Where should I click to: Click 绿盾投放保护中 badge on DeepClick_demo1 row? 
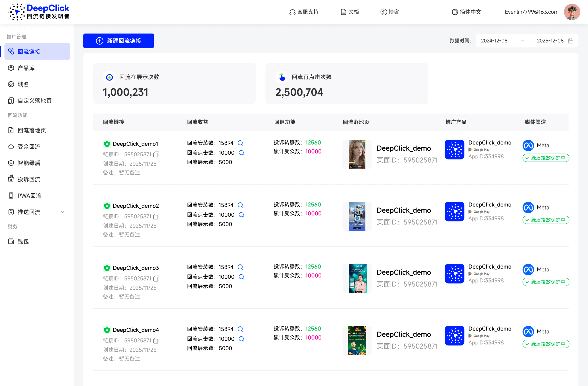click(545, 158)
